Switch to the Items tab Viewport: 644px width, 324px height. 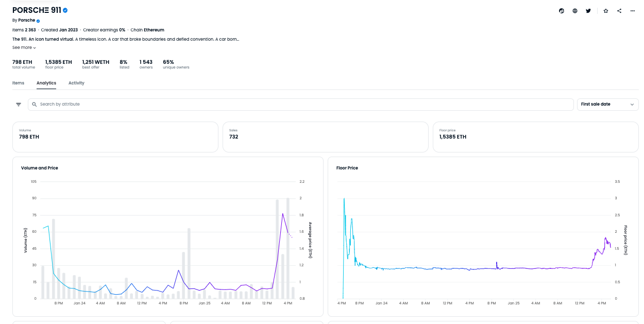tap(18, 83)
